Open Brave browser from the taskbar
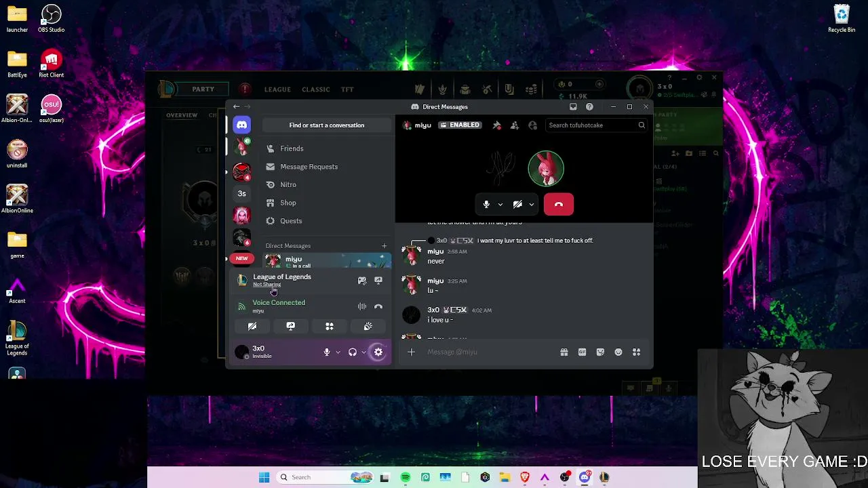 (525, 477)
